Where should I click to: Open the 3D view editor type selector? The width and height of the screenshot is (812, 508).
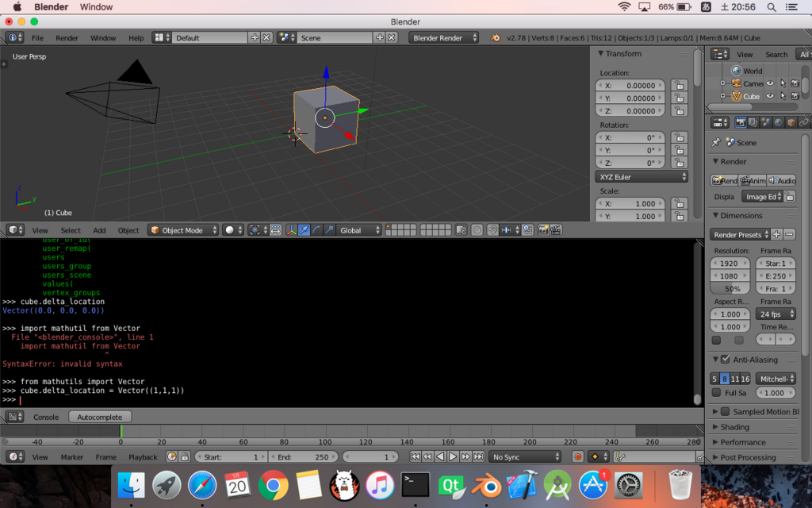15,230
